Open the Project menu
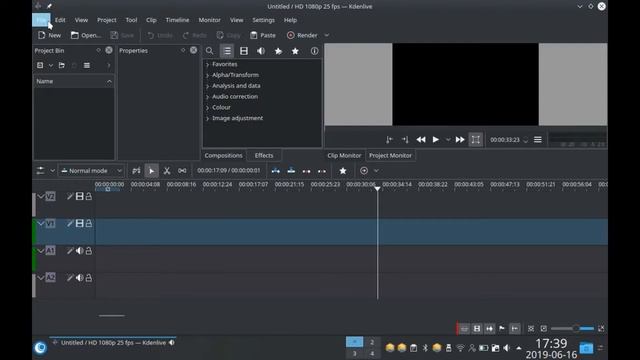 tap(107, 20)
